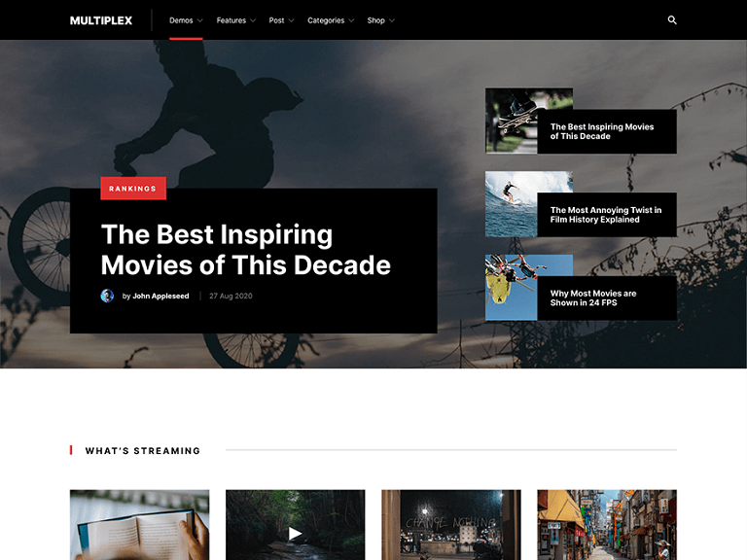Open the Asian street market thumbnail

pos(606,525)
